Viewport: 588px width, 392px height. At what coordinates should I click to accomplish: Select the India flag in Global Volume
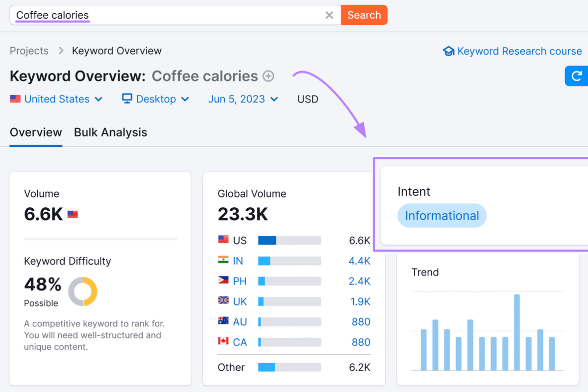pos(223,261)
